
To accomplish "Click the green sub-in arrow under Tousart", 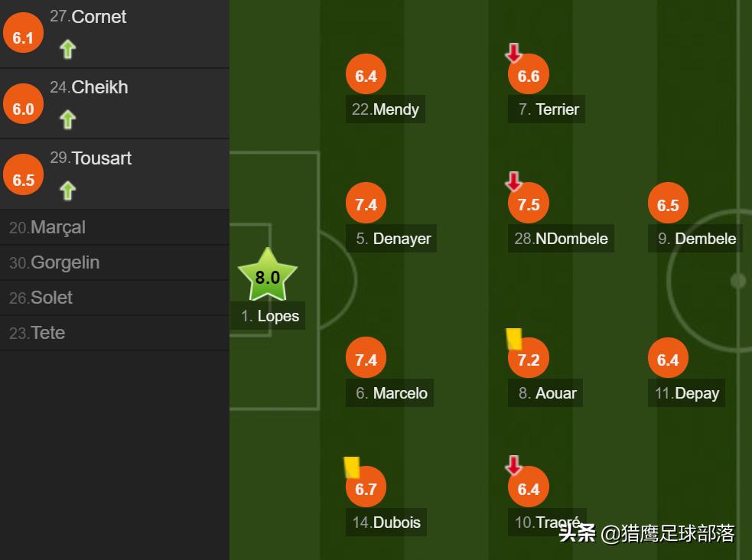I will (x=68, y=190).
